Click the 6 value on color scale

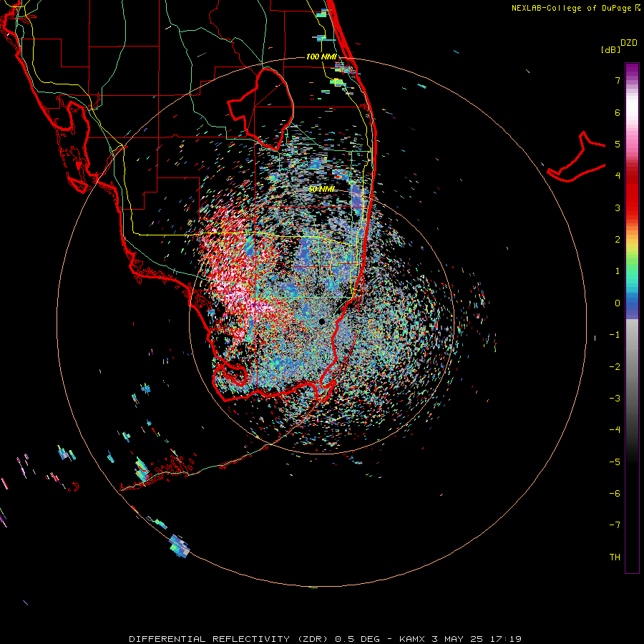[618, 112]
